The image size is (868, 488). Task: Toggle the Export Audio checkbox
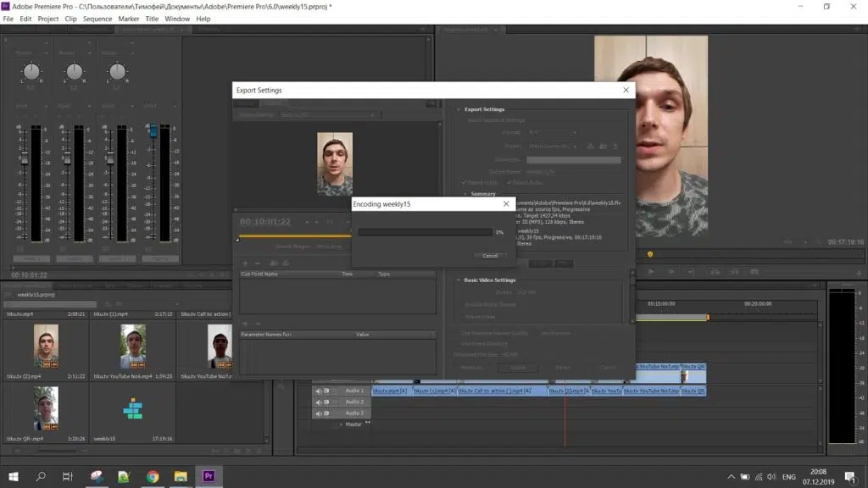tap(509, 183)
